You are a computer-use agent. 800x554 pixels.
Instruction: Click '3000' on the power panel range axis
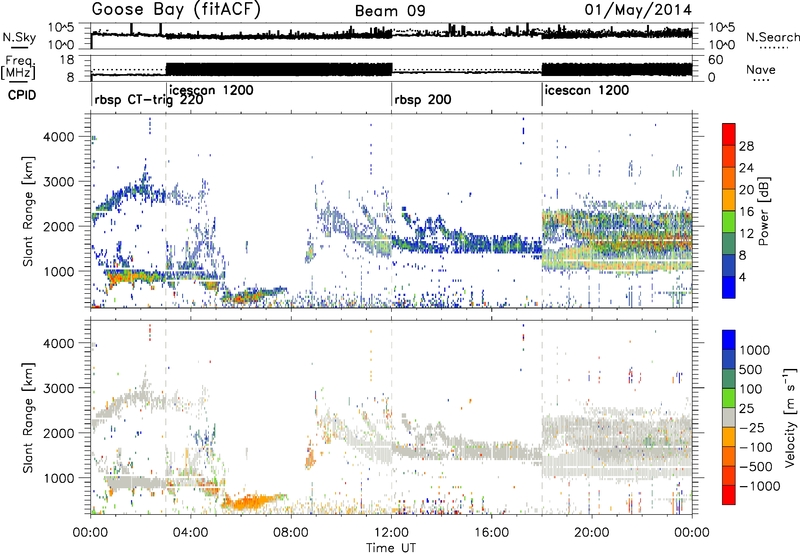point(58,182)
